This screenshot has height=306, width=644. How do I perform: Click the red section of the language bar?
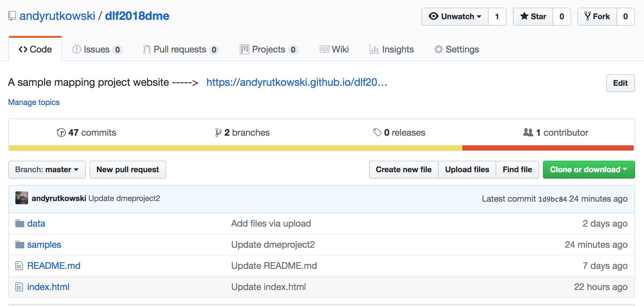point(548,148)
